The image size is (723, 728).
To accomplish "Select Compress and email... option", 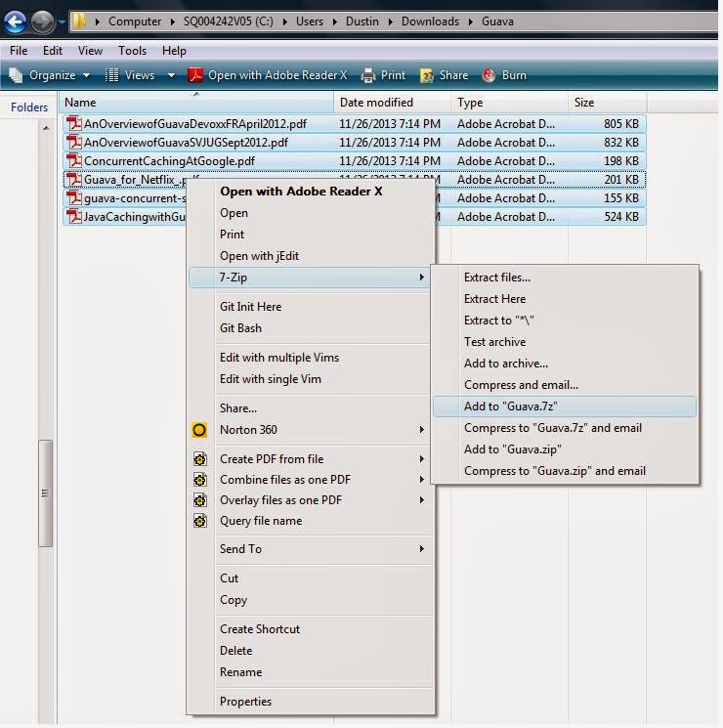I will pos(521,385).
